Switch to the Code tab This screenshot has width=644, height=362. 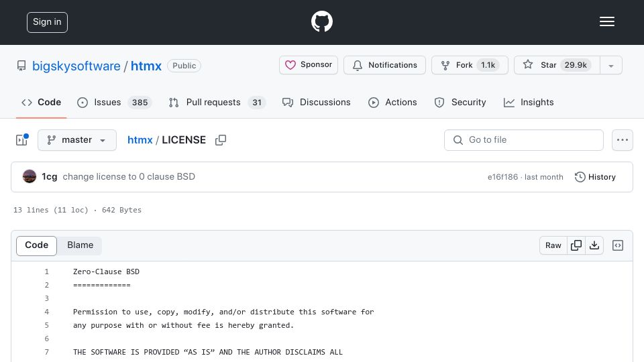pyautogui.click(x=41, y=102)
